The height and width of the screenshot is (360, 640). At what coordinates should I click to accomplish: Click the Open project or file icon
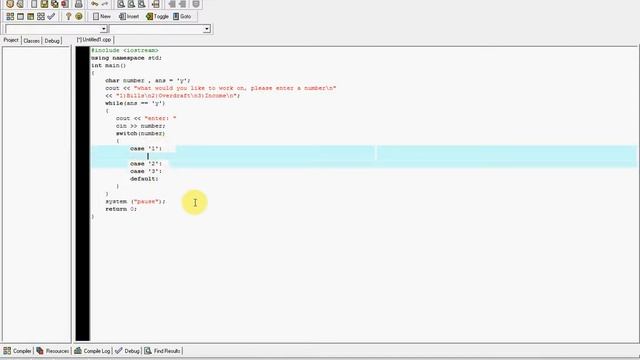[x=20, y=4]
